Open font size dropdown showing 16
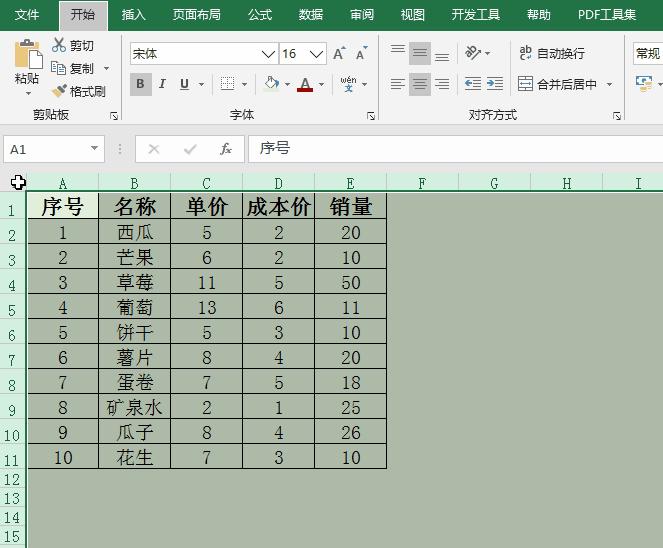The height and width of the screenshot is (548, 663). [316, 54]
